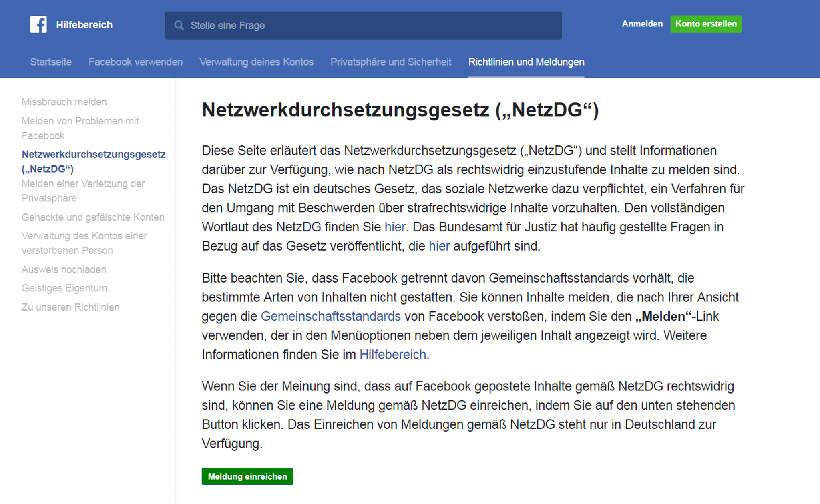Open the 'Privatsphäre und Sicherheit' tab
This screenshot has height=504, width=820.
391,62
